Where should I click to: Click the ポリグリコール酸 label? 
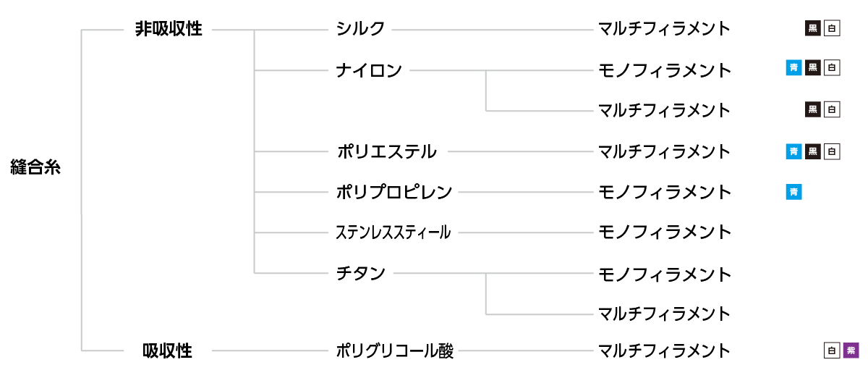tap(395, 351)
